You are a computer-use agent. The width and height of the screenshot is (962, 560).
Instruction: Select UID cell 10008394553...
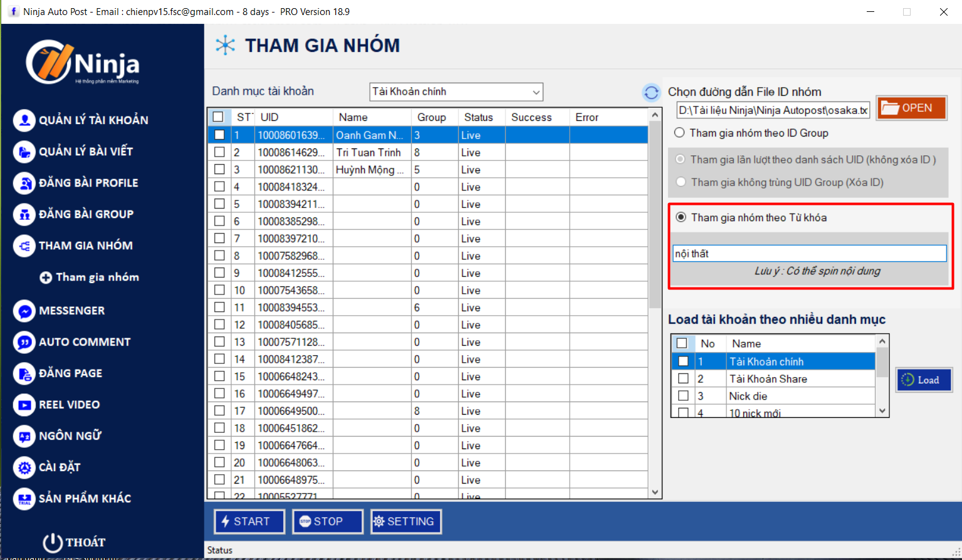coord(293,308)
